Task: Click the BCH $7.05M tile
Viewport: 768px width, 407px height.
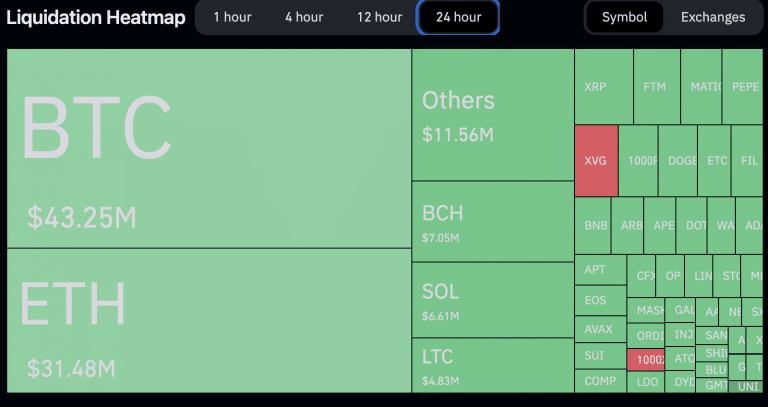Action: (x=492, y=221)
